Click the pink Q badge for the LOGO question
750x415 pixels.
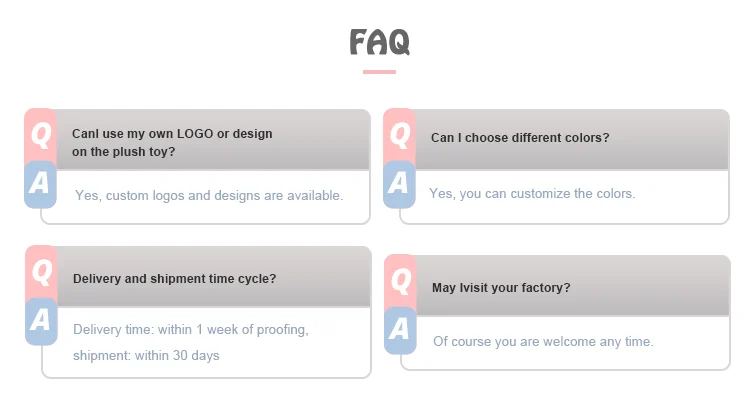tap(40, 134)
